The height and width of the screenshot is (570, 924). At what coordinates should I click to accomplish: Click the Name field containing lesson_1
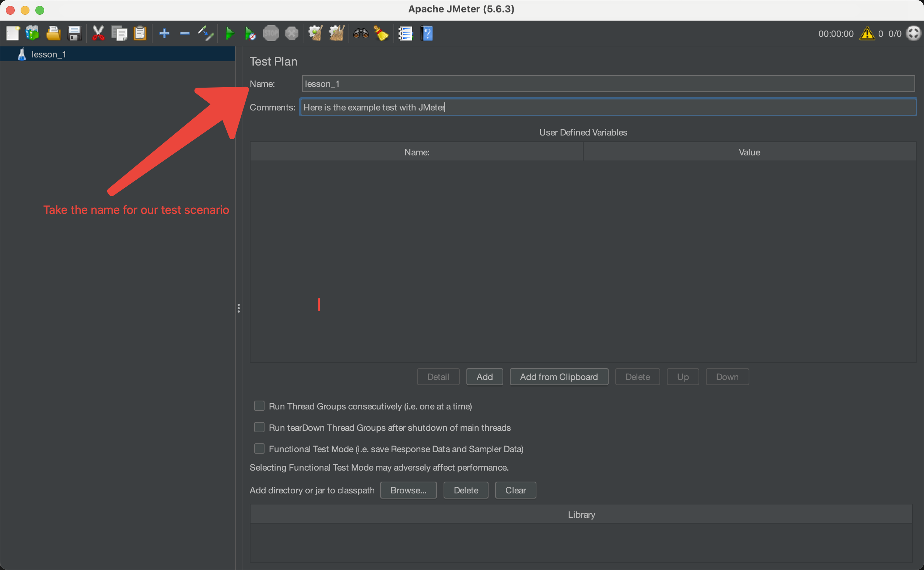(x=608, y=84)
